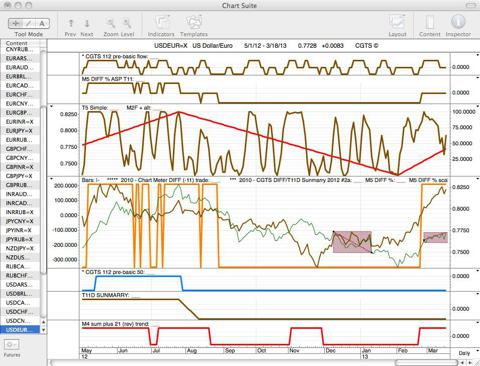Click the Next down-arrow icon
Viewport: 480px width, 366px height.
[x=87, y=23]
